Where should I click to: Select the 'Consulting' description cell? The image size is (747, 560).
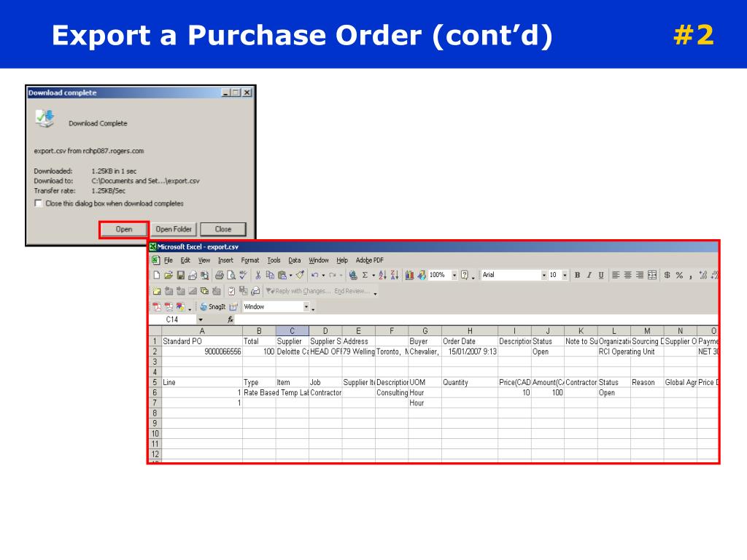click(x=392, y=392)
